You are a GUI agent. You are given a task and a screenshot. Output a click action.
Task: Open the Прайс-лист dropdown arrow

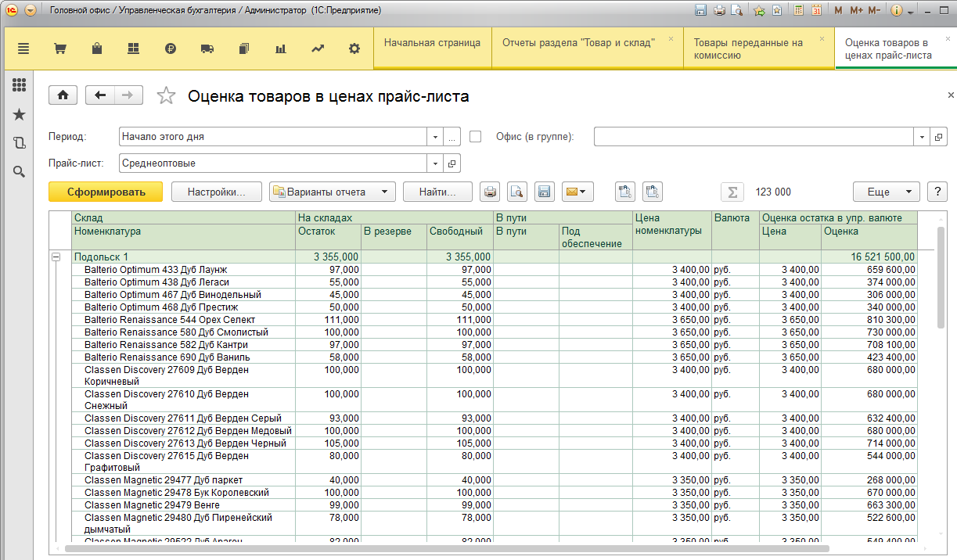[435, 163]
